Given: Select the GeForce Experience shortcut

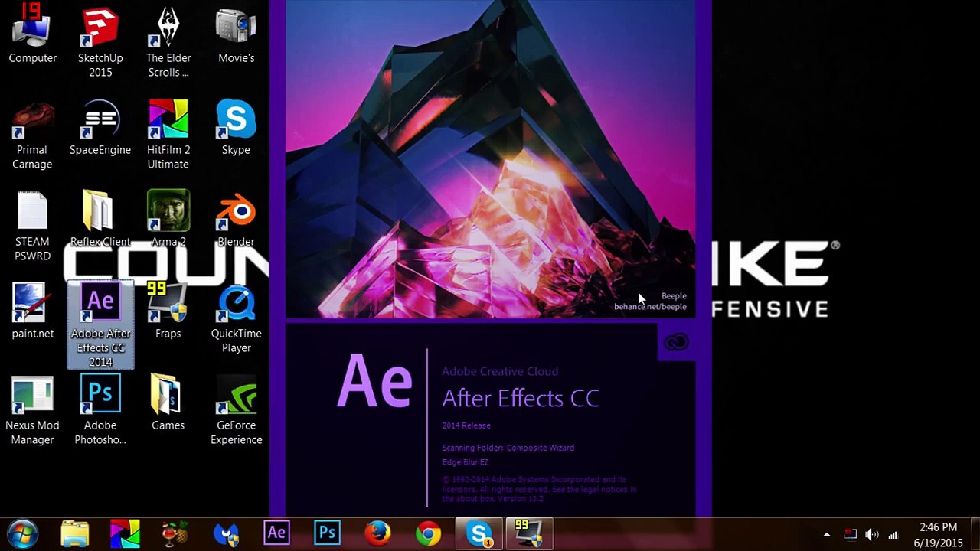Looking at the screenshot, I should tap(236, 409).
